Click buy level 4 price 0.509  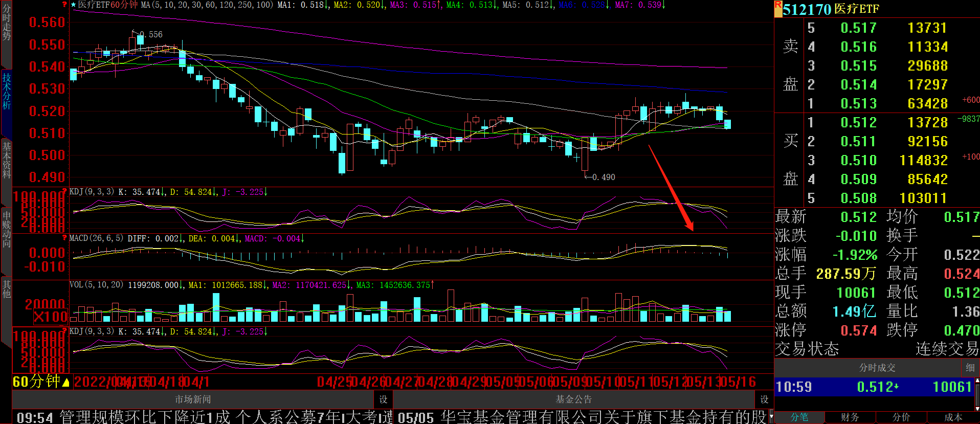[x=858, y=180]
